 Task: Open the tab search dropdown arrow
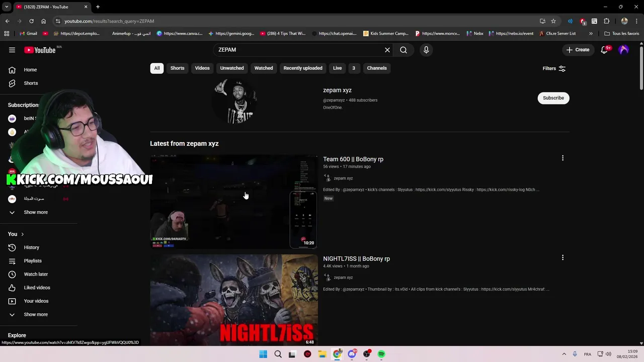[7, 7]
